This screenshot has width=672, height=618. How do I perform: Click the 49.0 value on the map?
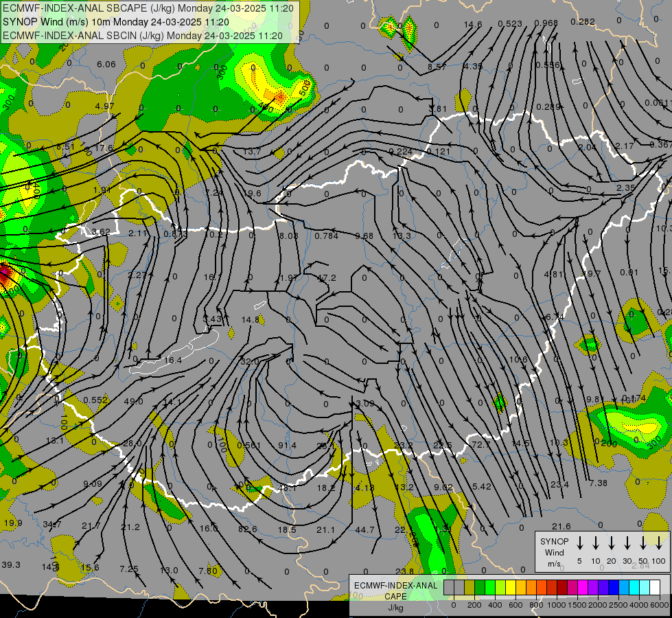(133, 402)
